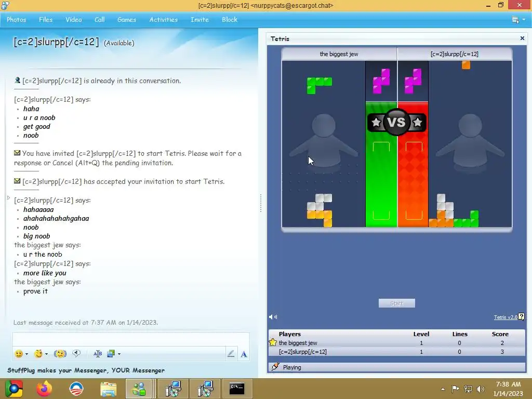This screenshot has height=399, width=532.
Task: Expand the emoticon dropdown arrow
Action: coord(26,354)
